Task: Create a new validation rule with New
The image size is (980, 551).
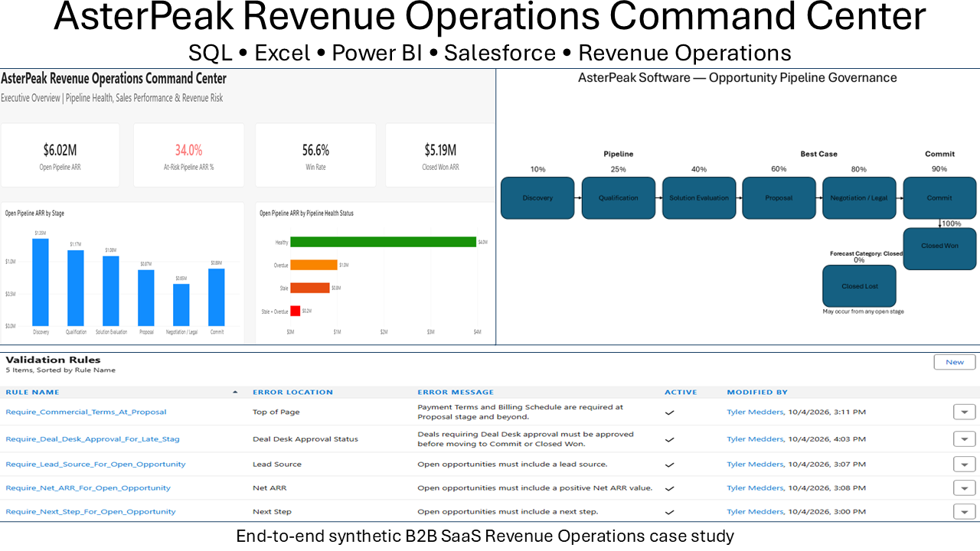Action: 955,362
